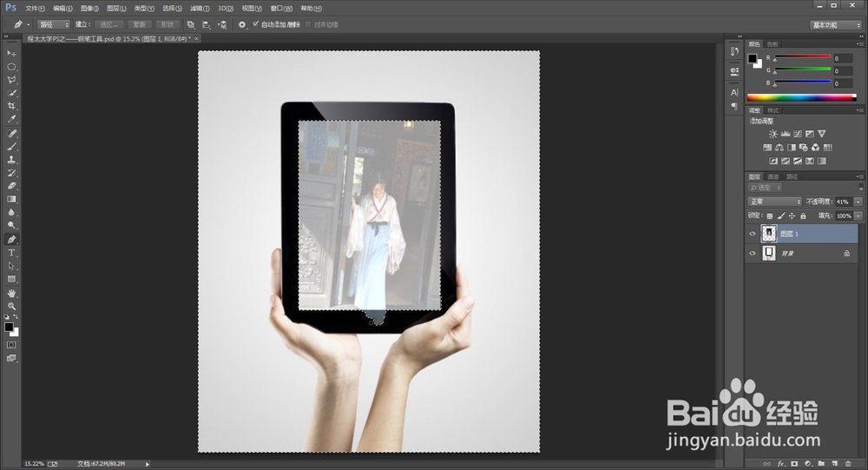Add a Brightness/Contrast adjustment
The image size is (868, 470).
click(x=773, y=134)
